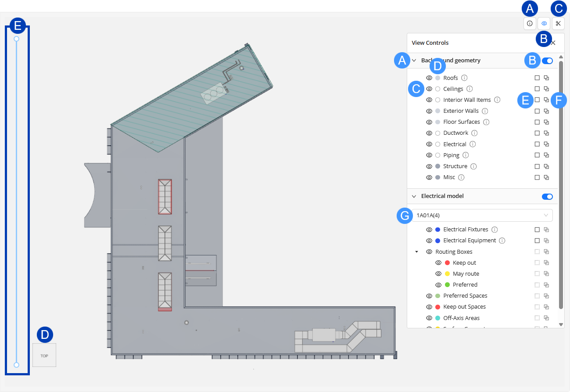The height and width of the screenshot is (392, 570).
Task: Close the View Controls panel
Action: [553, 43]
